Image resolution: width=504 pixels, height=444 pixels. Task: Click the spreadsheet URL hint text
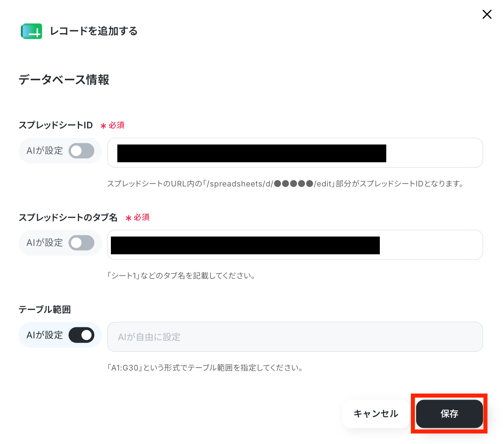click(285, 184)
